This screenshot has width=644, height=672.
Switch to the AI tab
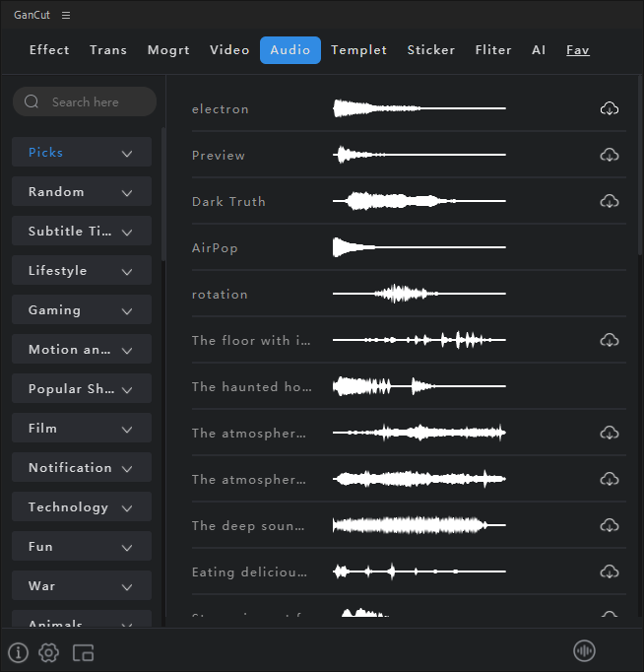point(539,50)
